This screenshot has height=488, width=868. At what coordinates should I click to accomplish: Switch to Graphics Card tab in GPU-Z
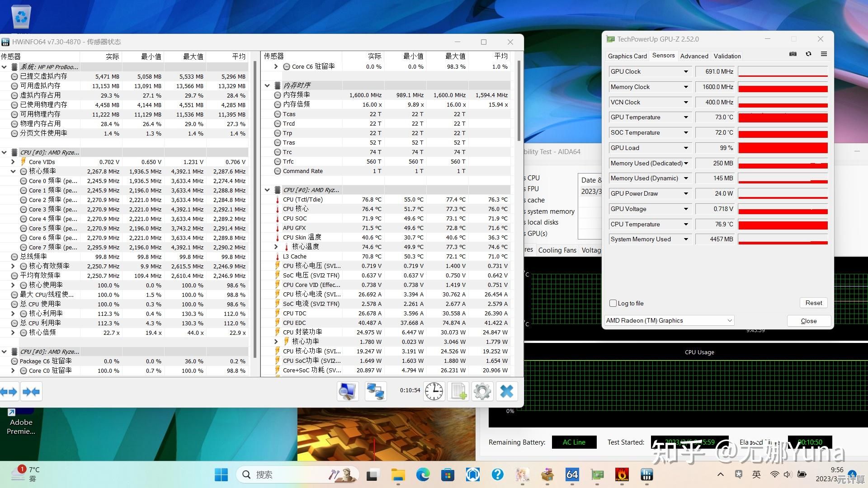pyautogui.click(x=627, y=56)
